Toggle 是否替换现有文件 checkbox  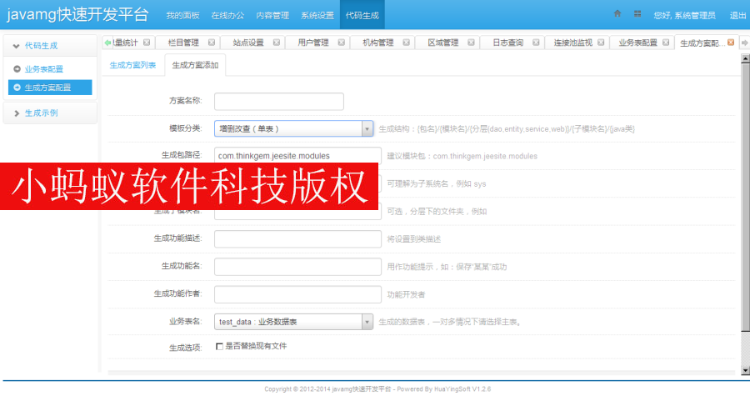(219, 346)
